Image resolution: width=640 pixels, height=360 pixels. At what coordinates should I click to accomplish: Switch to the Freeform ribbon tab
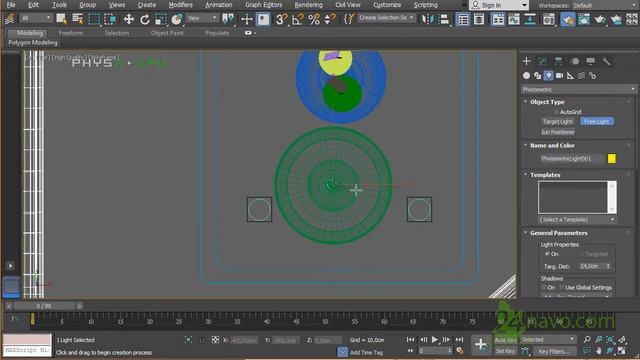(x=71, y=33)
